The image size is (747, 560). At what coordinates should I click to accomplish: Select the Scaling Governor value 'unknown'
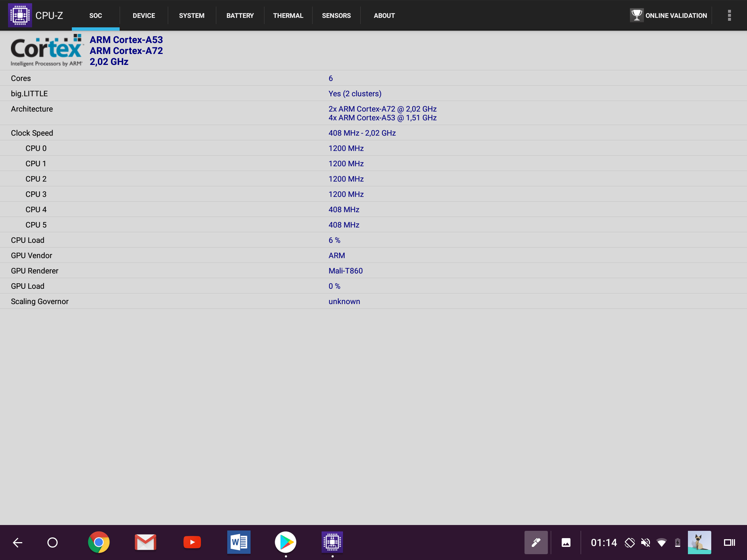pos(344,302)
